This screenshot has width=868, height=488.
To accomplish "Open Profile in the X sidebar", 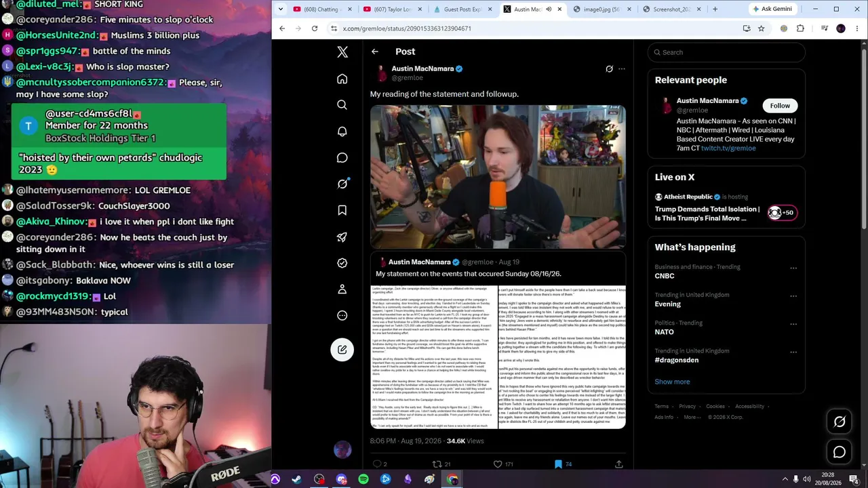I will [342, 289].
